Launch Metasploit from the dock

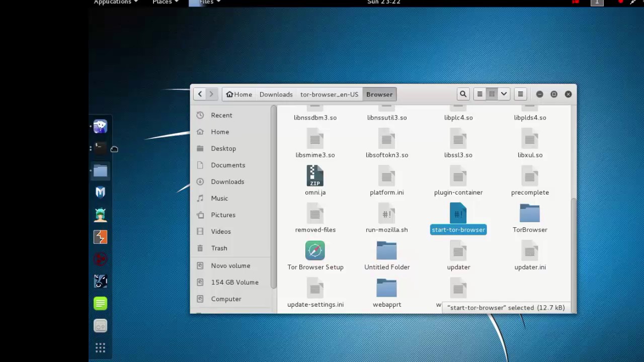click(x=100, y=193)
